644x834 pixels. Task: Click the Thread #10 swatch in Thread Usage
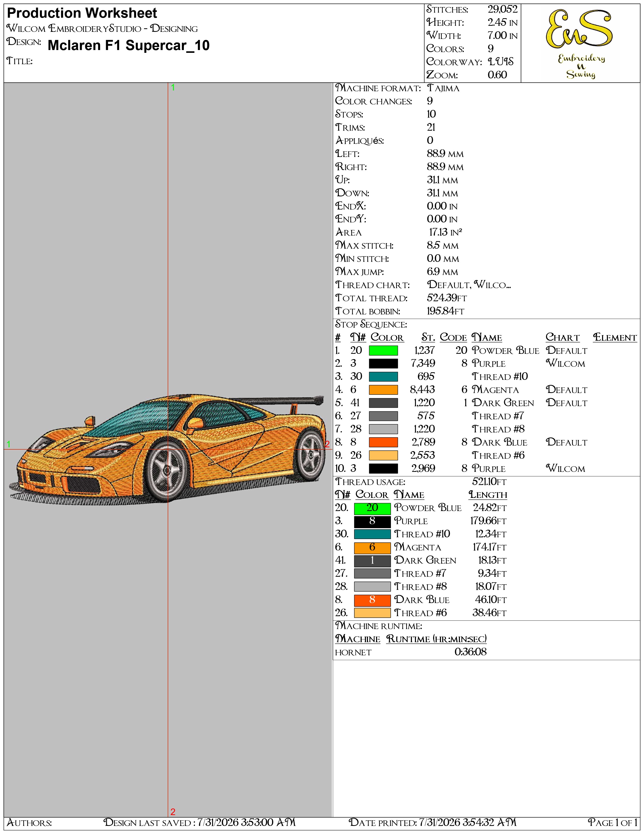pyautogui.click(x=372, y=534)
